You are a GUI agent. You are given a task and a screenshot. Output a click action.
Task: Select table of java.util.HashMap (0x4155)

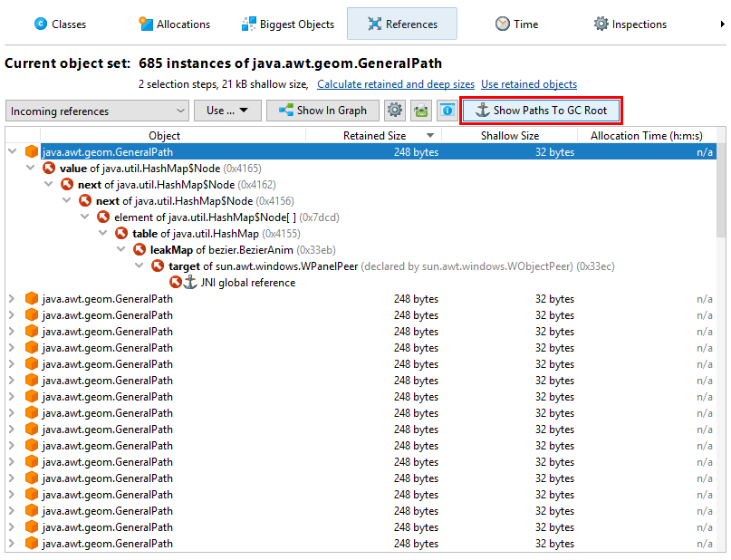[x=216, y=234]
